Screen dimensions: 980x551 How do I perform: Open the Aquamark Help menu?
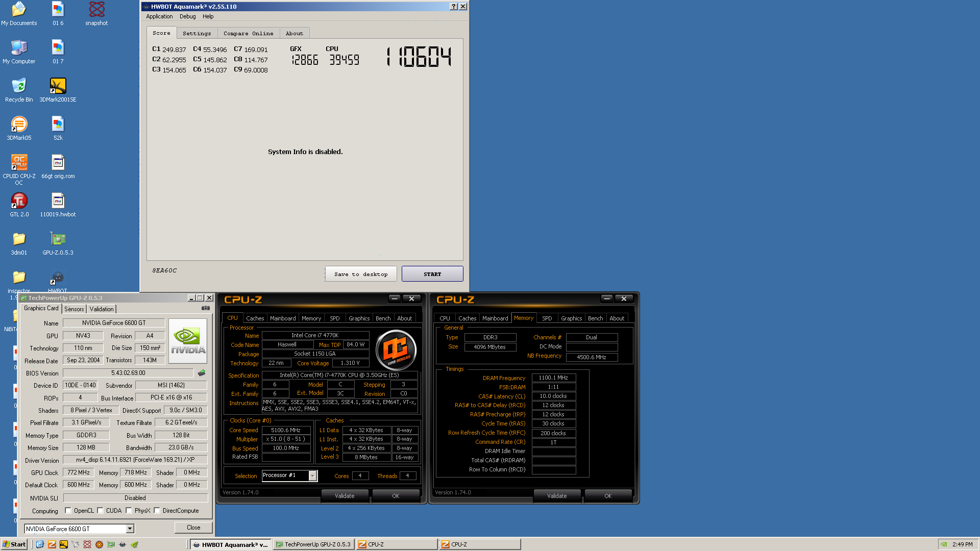pyautogui.click(x=208, y=16)
